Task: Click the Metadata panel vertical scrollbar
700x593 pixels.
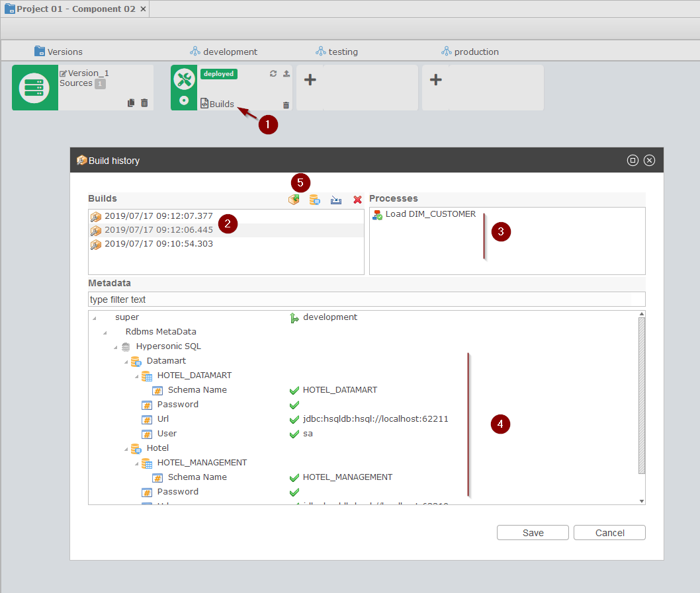Action: (x=641, y=395)
